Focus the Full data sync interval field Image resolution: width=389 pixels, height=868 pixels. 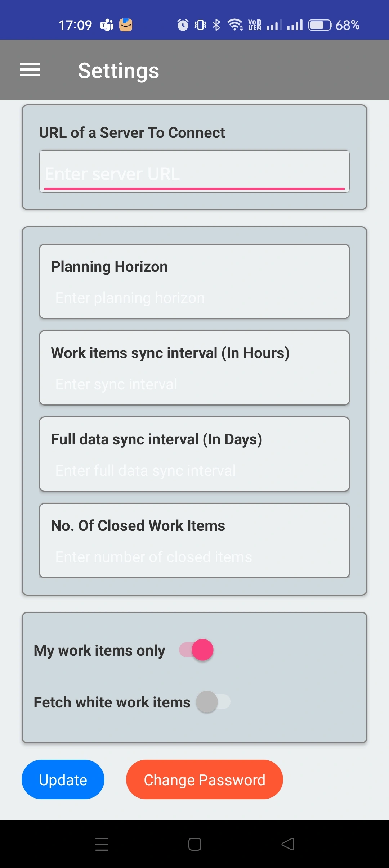coord(194,471)
